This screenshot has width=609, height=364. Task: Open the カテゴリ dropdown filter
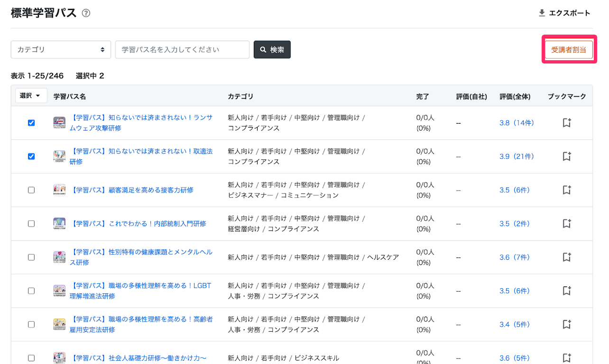click(61, 50)
